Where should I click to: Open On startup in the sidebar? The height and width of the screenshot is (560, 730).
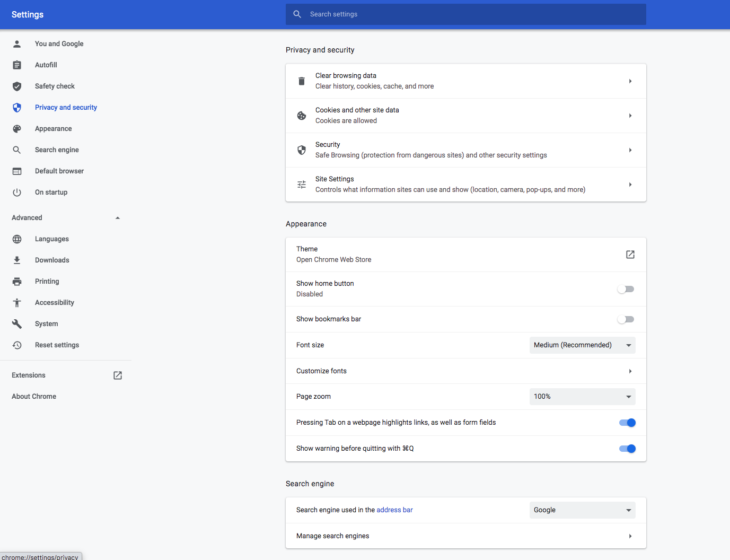coord(51,192)
